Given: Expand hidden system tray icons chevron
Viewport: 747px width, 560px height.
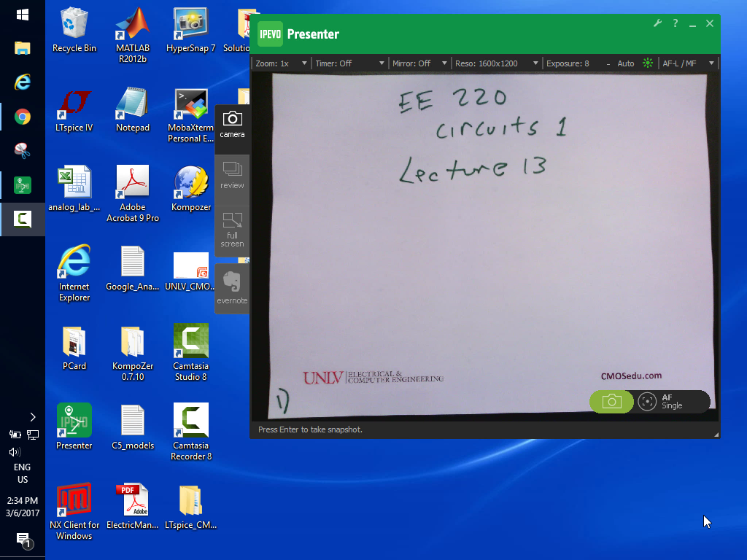Looking at the screenshot, I should point(32,417).
